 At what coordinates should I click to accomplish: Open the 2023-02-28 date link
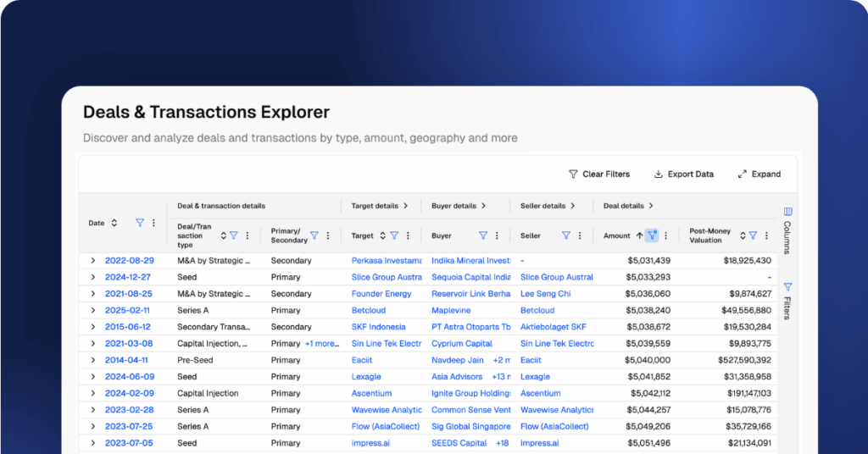pos(129,410)
